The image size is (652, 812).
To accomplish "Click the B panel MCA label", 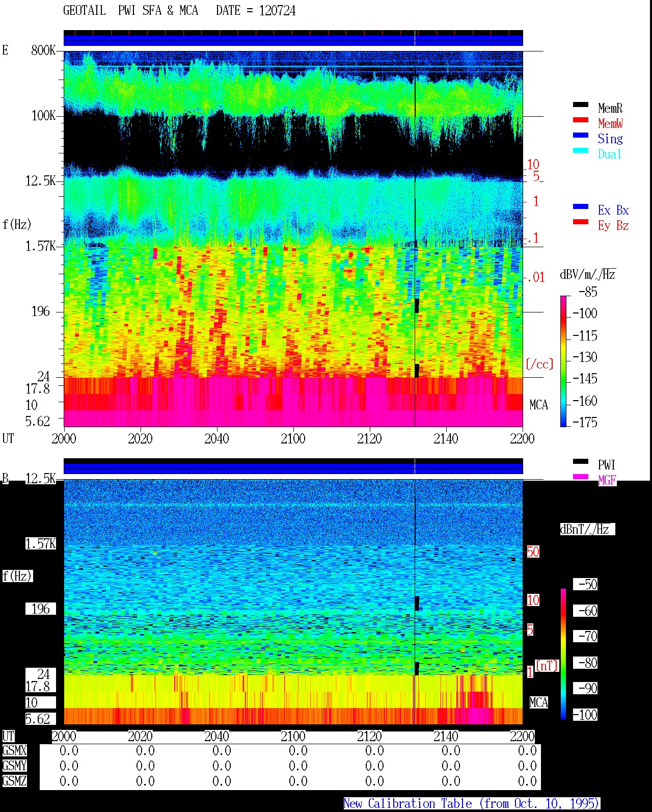I will tap(538, 702).
